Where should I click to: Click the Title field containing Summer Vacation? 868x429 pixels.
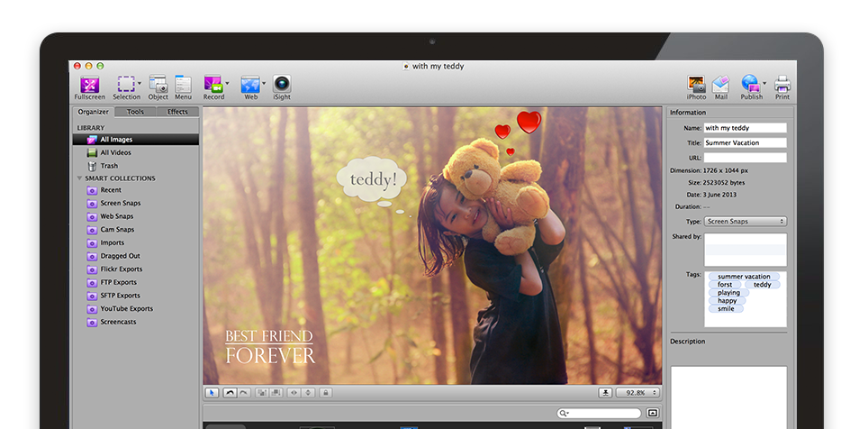coord(745,142)
